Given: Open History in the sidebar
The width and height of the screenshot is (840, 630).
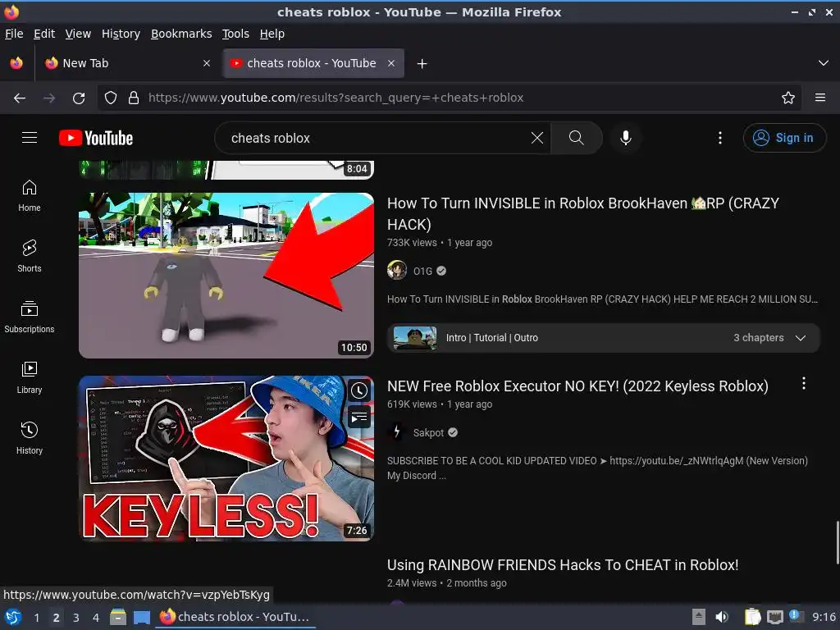Looking at the screenshot, I should click(30, 438).
